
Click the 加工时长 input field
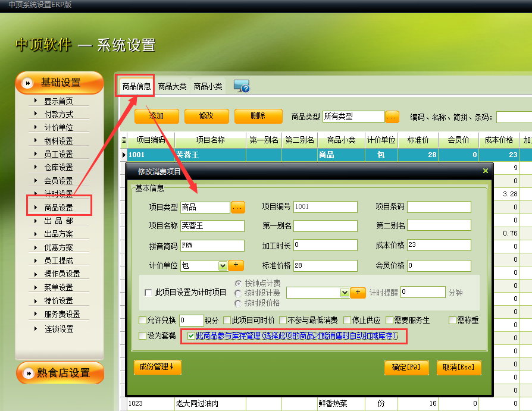pyautogui.click(x=326, y=245)
